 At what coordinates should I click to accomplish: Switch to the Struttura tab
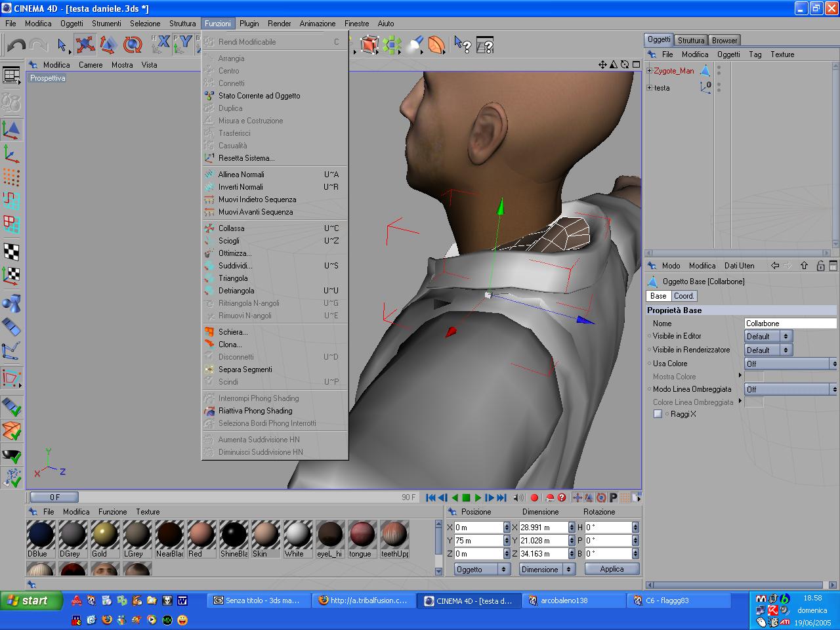tap(691, 40)
